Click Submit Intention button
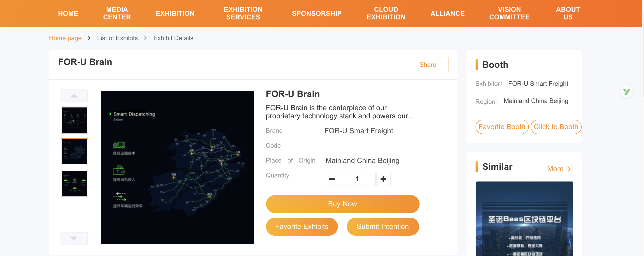 [383, 226]
